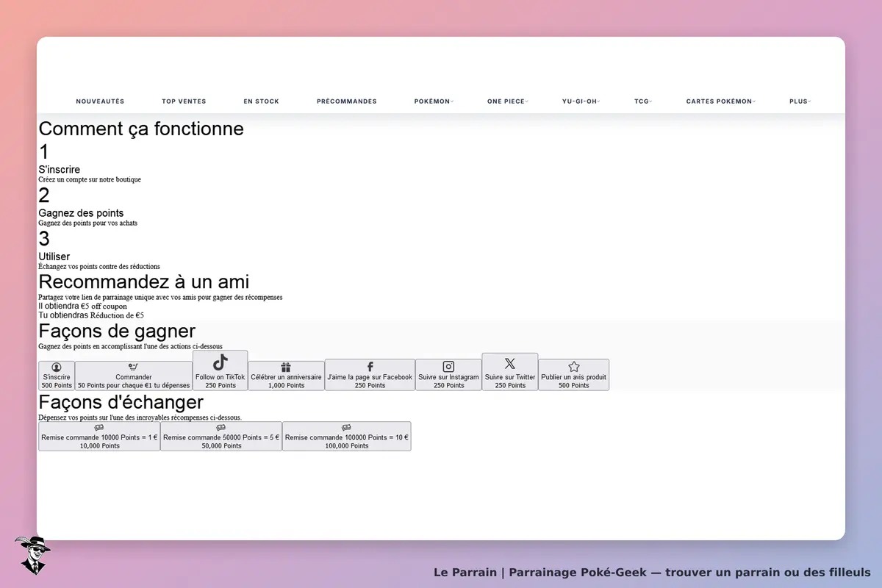Screen dimensions: 882x588
Task: Click the Comment ça fonctionne heading
Action: click(x=141, y=129)
